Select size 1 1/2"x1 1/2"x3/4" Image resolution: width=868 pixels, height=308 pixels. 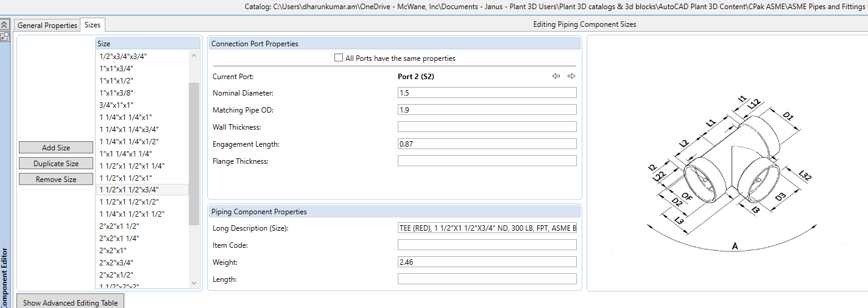point(143,190)
